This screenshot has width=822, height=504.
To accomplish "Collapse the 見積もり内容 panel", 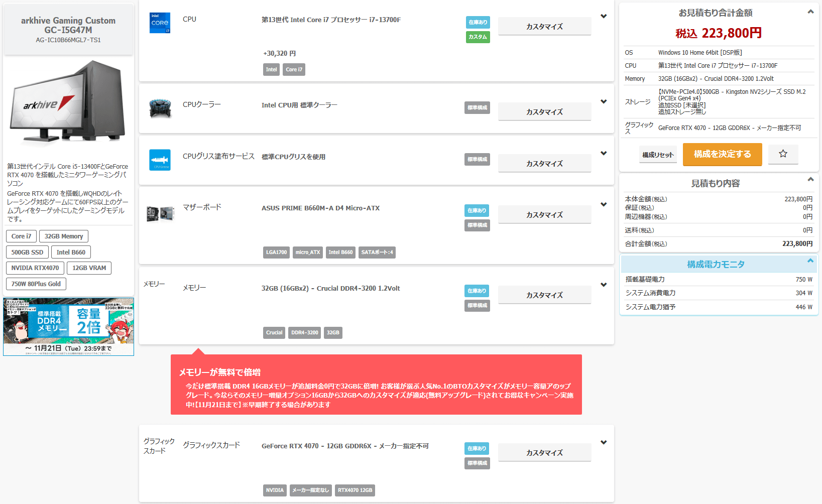I will coord(810,180).
